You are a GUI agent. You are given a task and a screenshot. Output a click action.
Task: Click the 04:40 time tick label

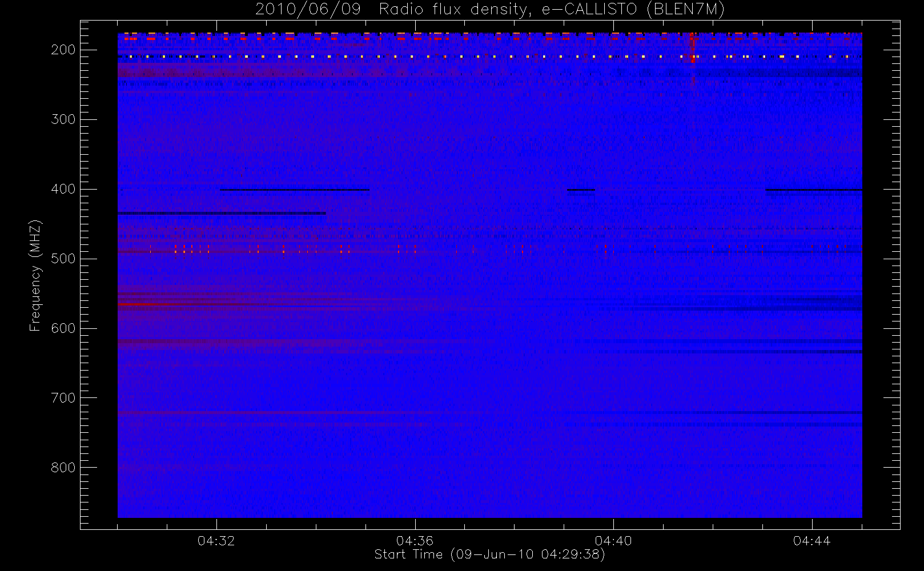613,540
